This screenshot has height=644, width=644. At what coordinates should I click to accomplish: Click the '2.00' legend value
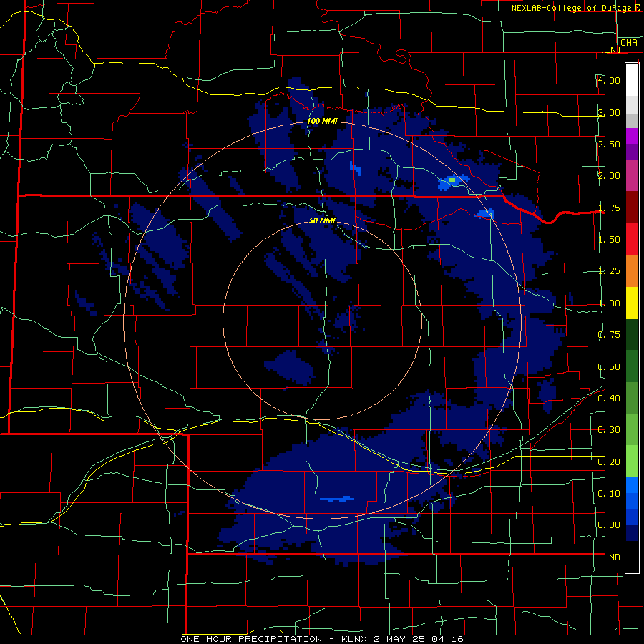[x=609, y=176]
